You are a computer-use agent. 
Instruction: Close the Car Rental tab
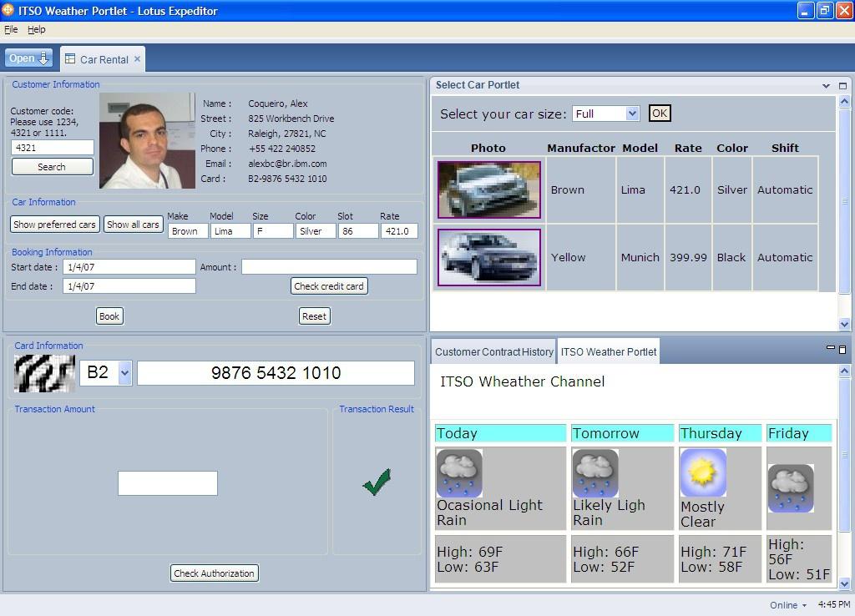click(x=138, y=59)
